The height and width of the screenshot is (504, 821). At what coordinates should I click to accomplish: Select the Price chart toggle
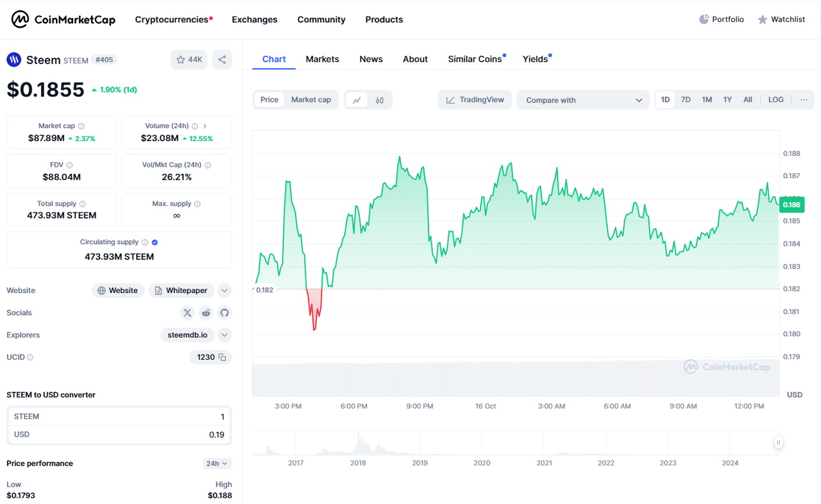(x=269, y=100)
